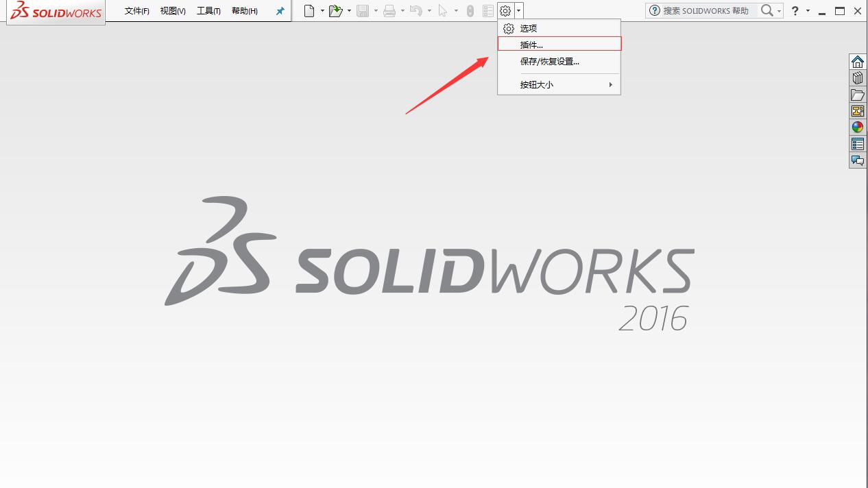This screenshot has height=488, width=868.
Task: Open the 工具(T) menu
Action: (x=208, y=11)
